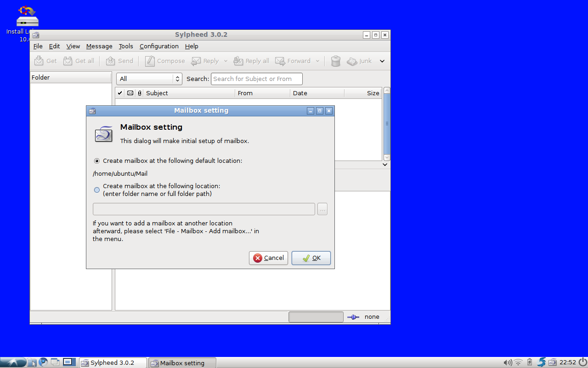Viewport: 588px width, 368px height.
Task: Select 'Create mailbox at the following default location'
Action: tap(168, 161)
